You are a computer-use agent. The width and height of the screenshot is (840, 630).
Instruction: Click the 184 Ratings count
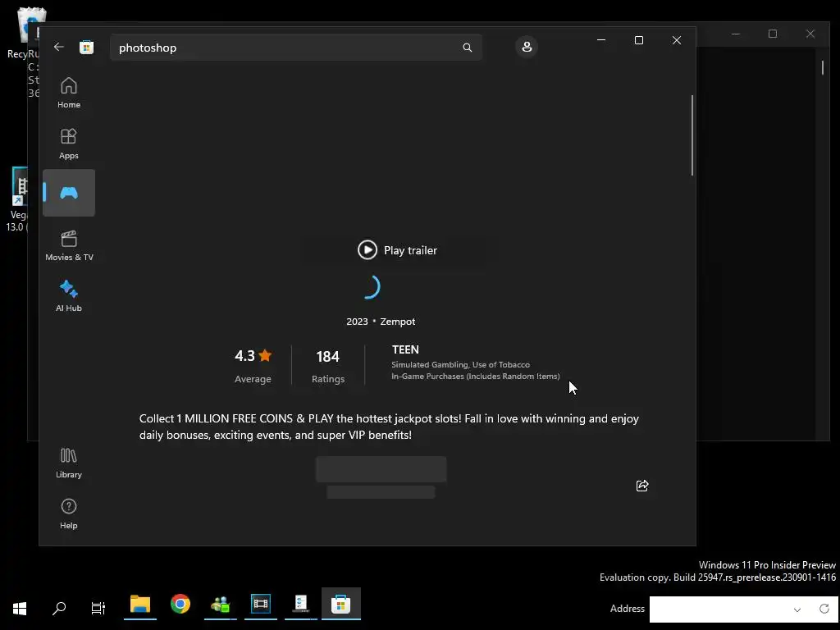(x=328, y=366)
